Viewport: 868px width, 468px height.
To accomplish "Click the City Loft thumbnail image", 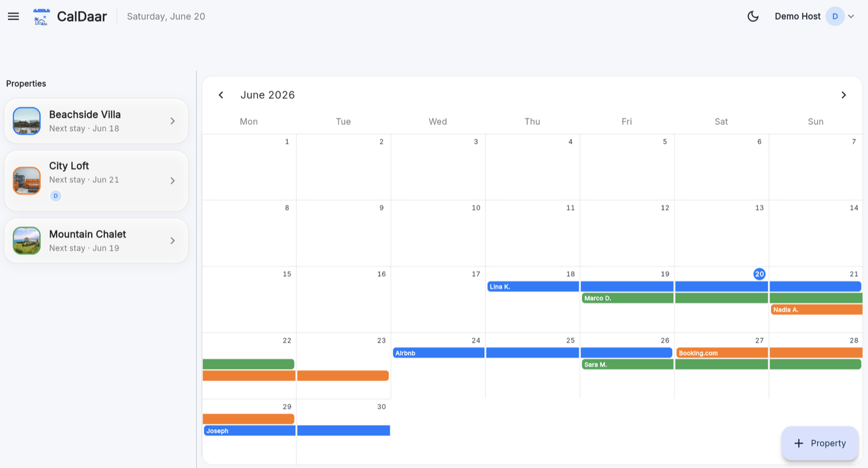I will (27, 180).
